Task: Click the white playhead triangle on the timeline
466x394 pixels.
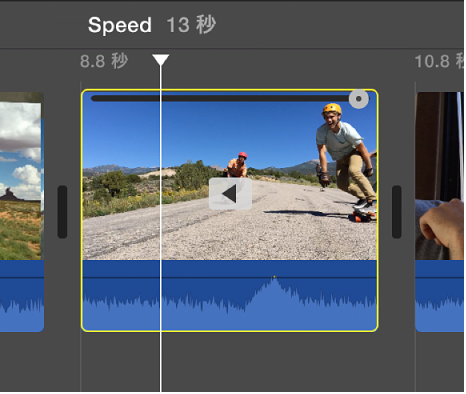Action: pos(161,60)
